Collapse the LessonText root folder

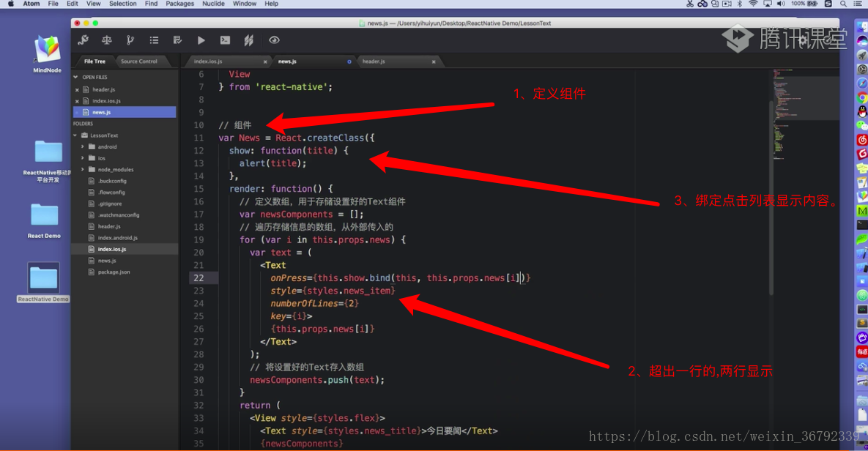(76, 135)
